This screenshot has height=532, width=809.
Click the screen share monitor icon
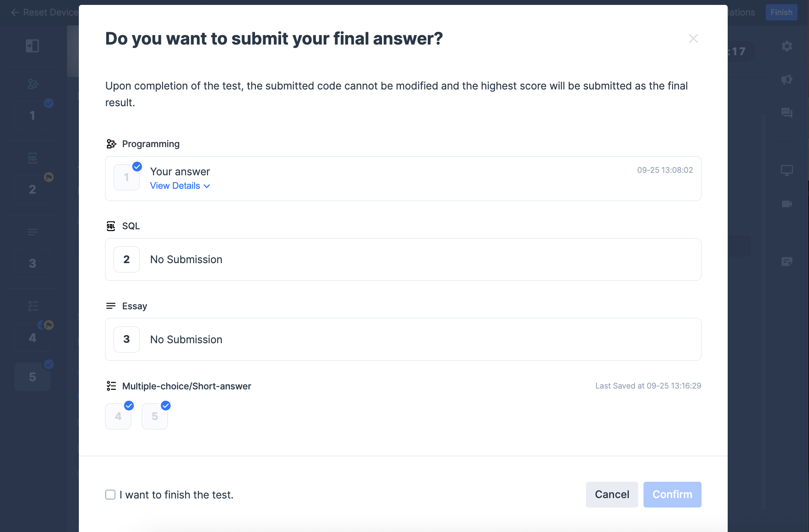click(787, 170)
